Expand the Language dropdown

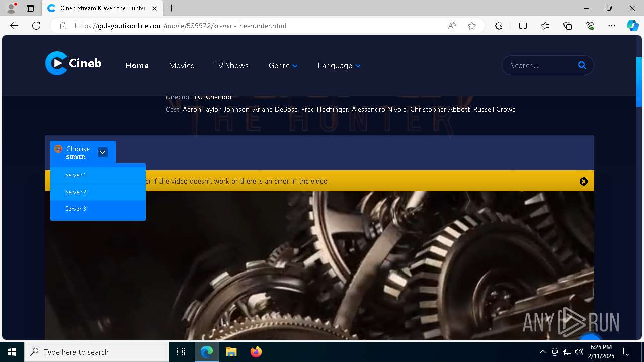pyautogui.click(x=339, y=66)
